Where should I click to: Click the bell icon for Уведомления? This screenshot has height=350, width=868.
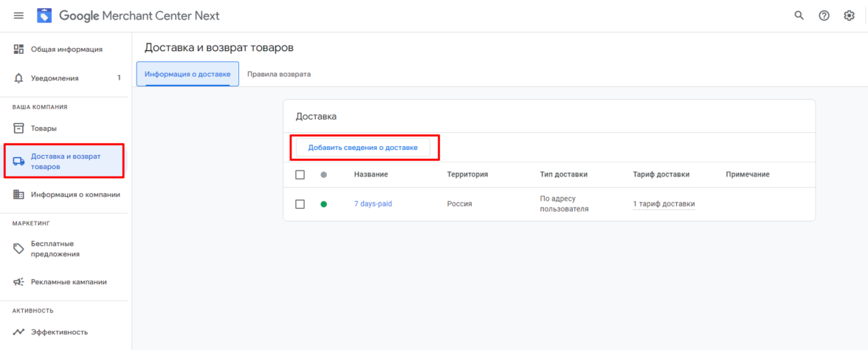point(19,78)
